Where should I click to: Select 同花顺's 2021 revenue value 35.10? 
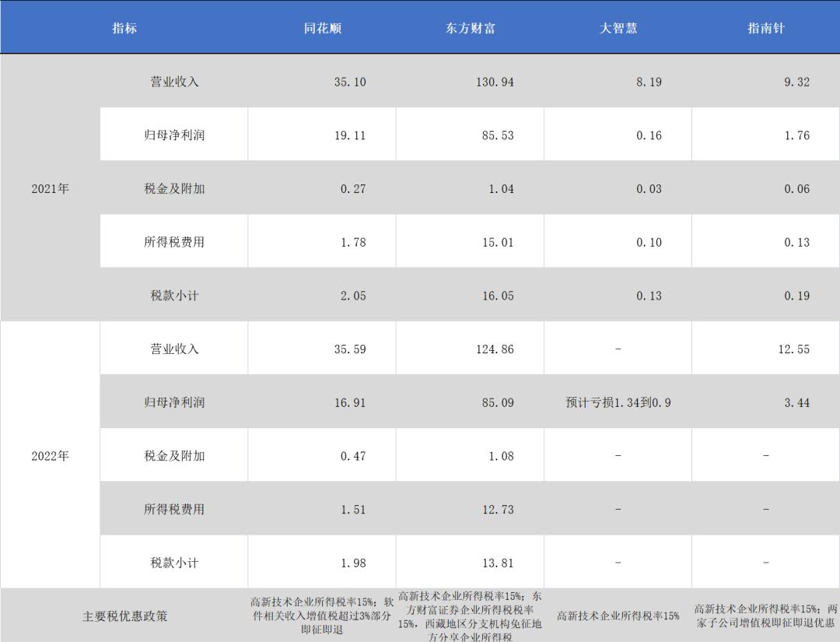(x=321, y=81)
